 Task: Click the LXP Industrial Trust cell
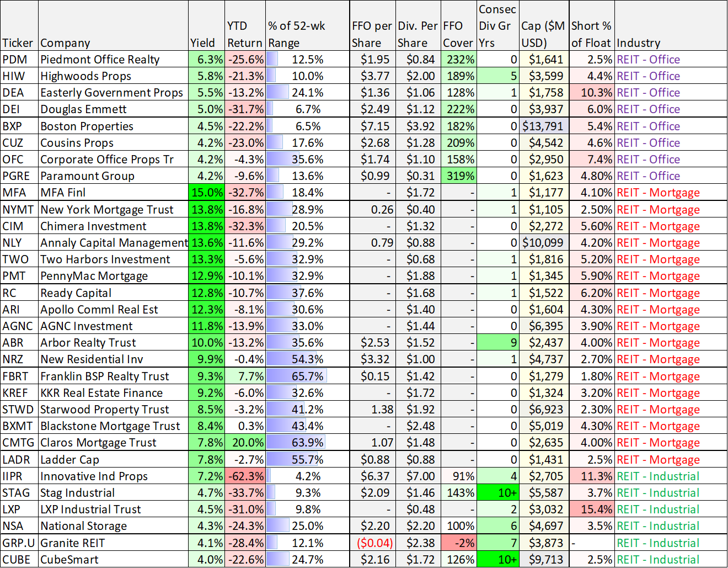113,509
